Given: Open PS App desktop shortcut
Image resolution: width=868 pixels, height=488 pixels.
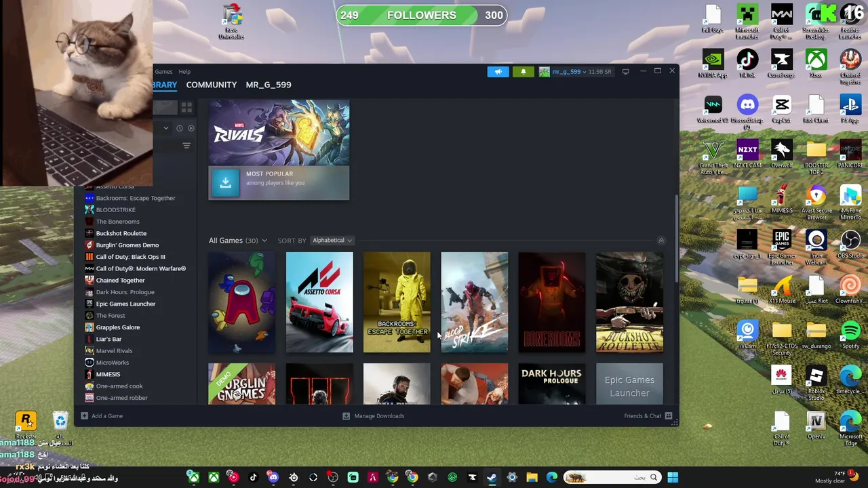Looking at the screenshot, I should click(x=850, y=110).
